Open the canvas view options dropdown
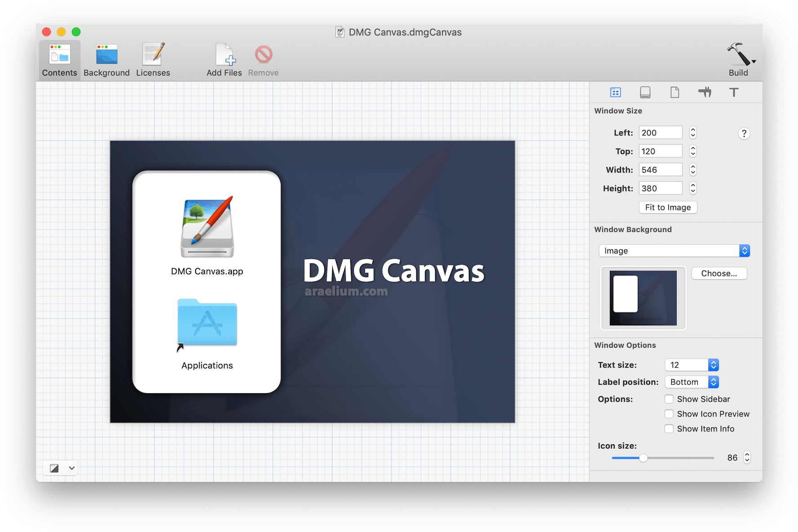The height and width of the screenshot is (532, 798). pyautogui.click(x=61, y=468)
